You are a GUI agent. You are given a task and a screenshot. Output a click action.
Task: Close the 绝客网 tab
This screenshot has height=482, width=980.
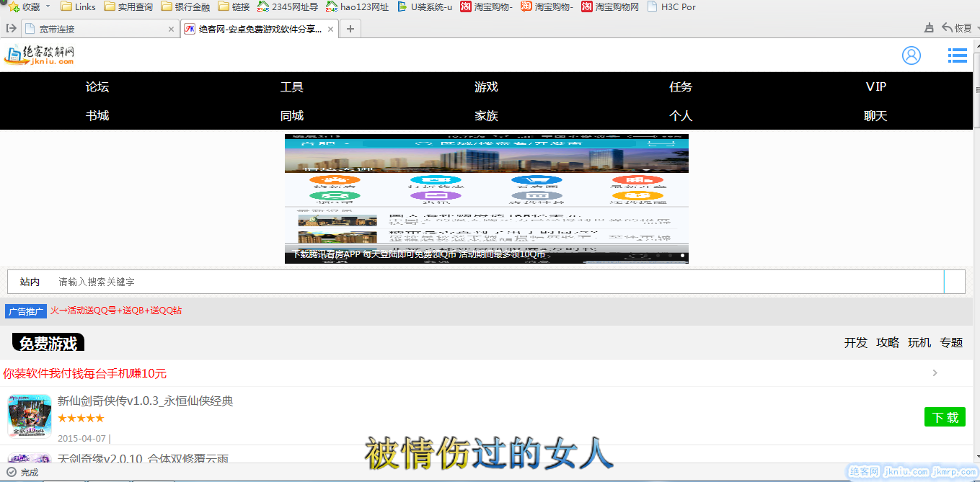click(331, 30)
